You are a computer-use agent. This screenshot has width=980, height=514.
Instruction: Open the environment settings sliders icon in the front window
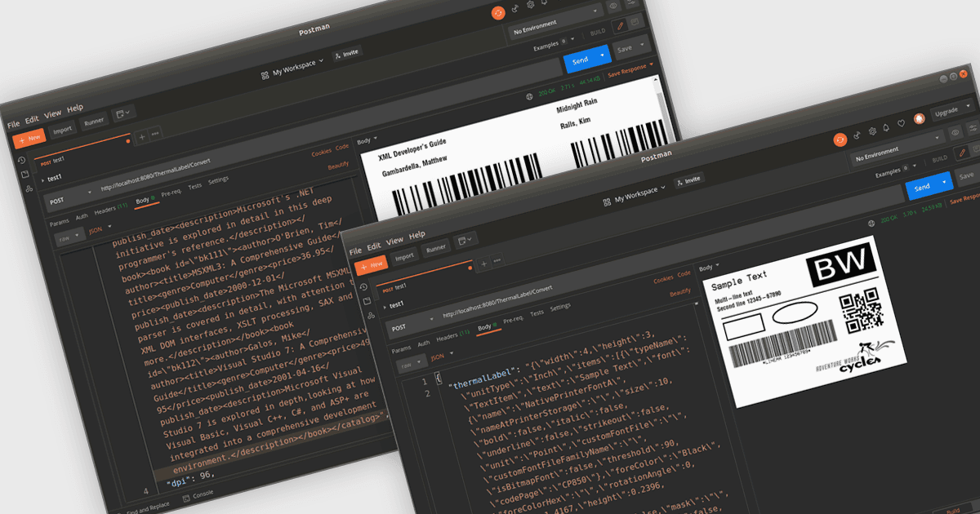click(x=972, y=129)
